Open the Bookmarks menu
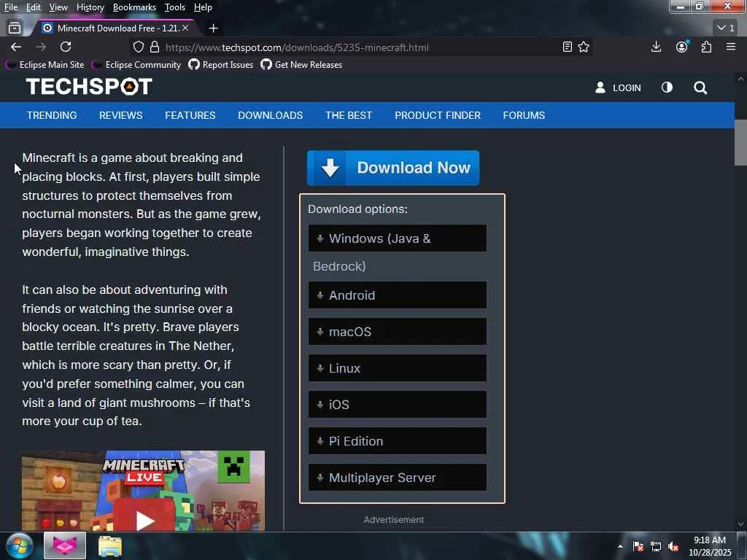This screenshot has width=747, height=560. [x=134, y=7]
